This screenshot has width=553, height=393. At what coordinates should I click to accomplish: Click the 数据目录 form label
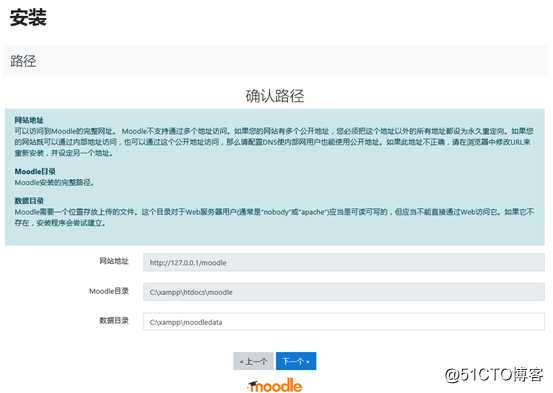(114, 320)
